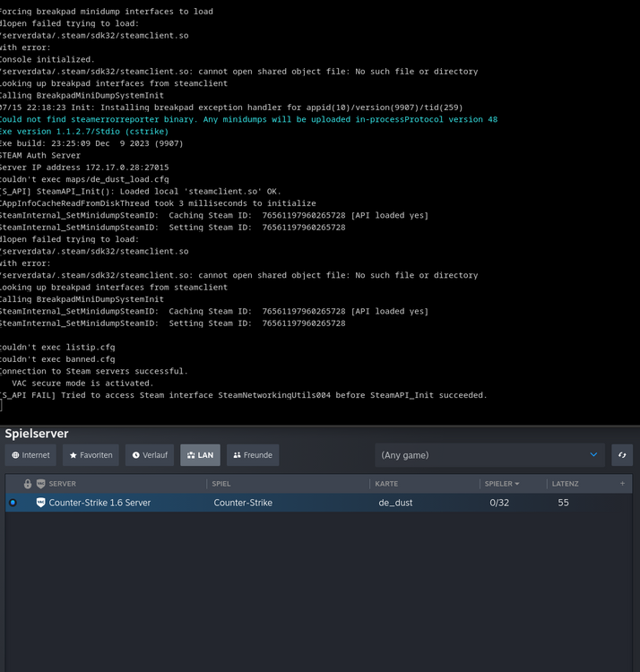Viewport: 640px width, 672px height.
Task: Add a column with the plus icon
Action: pyautogui.click(x=622, y=484)
